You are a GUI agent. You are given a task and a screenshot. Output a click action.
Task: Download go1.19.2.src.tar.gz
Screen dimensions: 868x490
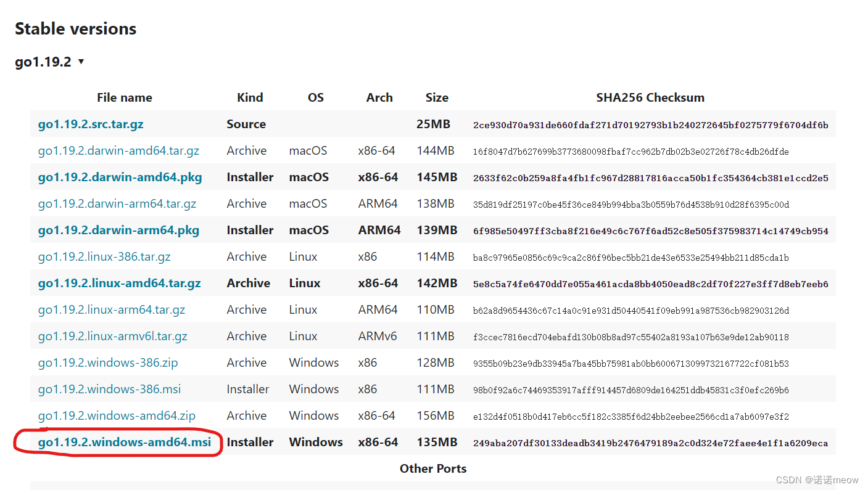(x=91, y=124)
